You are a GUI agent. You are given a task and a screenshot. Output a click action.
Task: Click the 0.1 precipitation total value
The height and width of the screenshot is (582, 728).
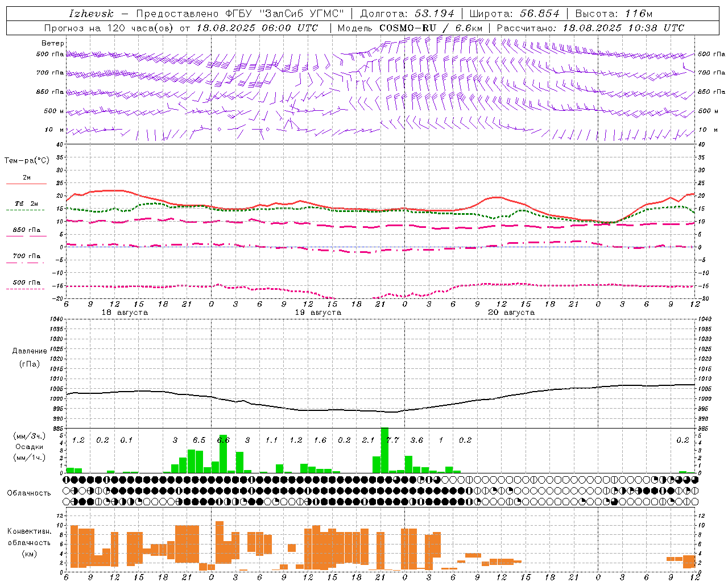126,440
